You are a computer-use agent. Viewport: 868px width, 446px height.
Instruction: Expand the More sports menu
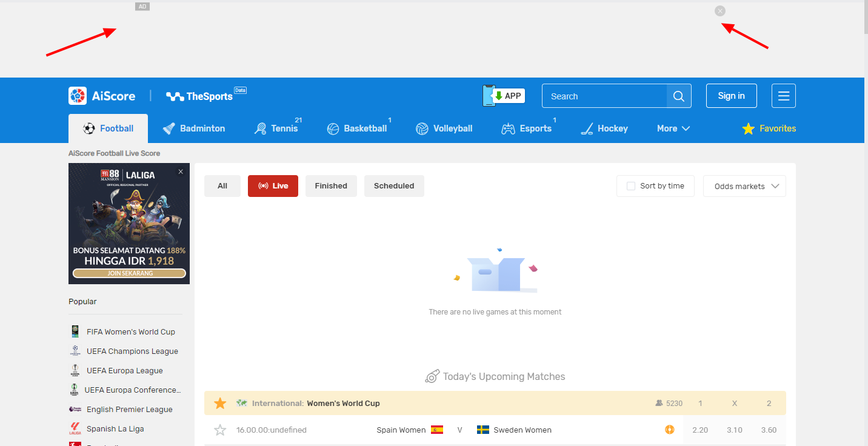[x=673, y=128]
